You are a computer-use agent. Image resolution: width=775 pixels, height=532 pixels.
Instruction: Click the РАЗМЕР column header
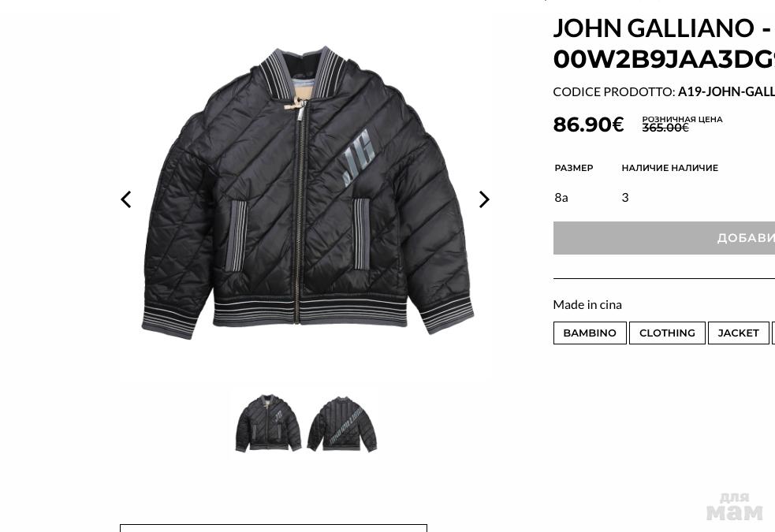pos(574,168)
